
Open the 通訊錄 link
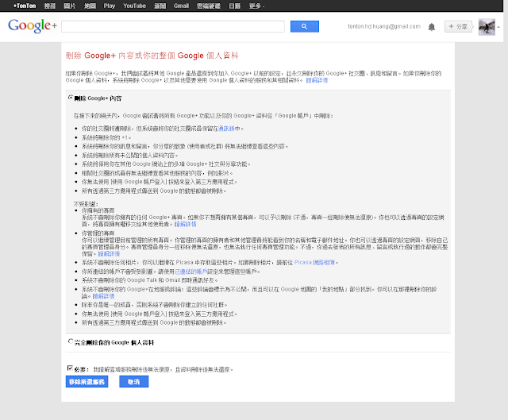tap(226, 129)
